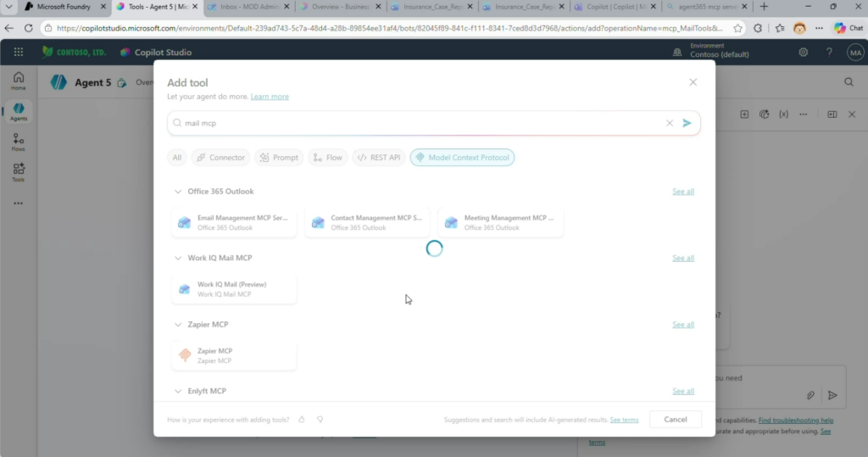
Task: Select the REST API filter chip
Action: (377, 158)
